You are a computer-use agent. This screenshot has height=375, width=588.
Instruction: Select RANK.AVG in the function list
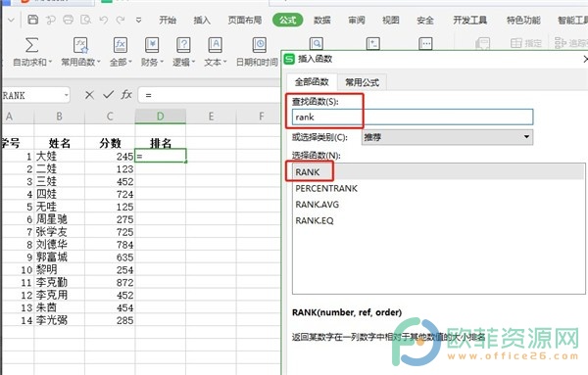tap(438, 205)
